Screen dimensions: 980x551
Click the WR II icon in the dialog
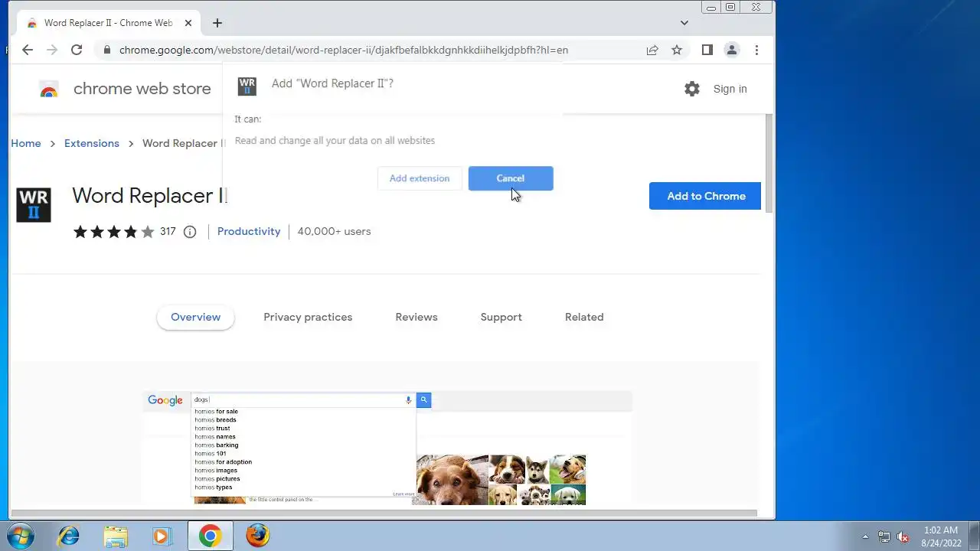pos(247,86)
